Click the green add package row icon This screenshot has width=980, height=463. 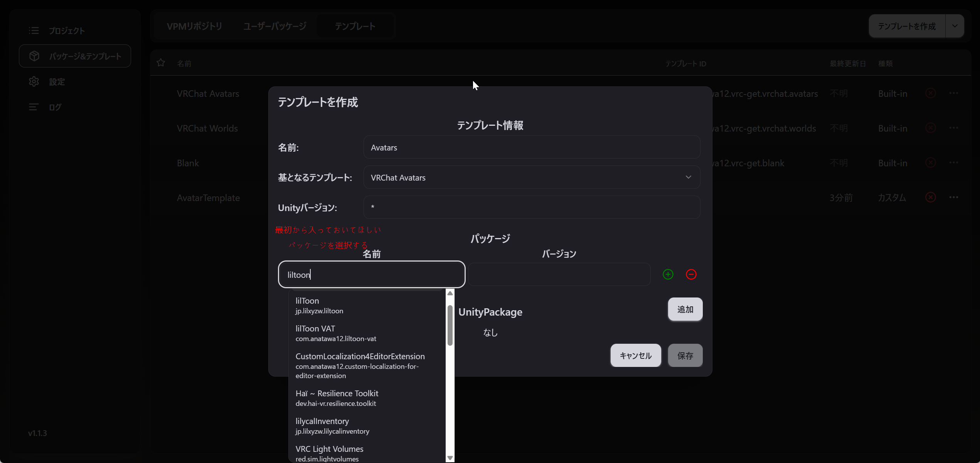pos(668,274)
